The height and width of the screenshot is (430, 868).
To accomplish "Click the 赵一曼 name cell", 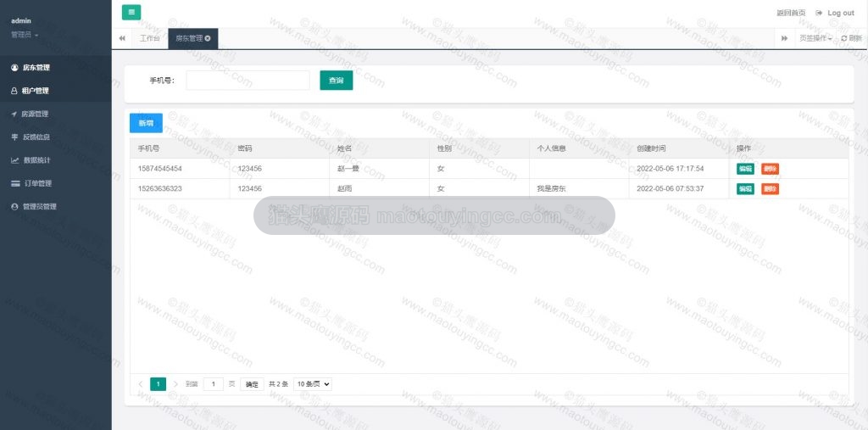I will pyautogui.click(x=379, y=169).
